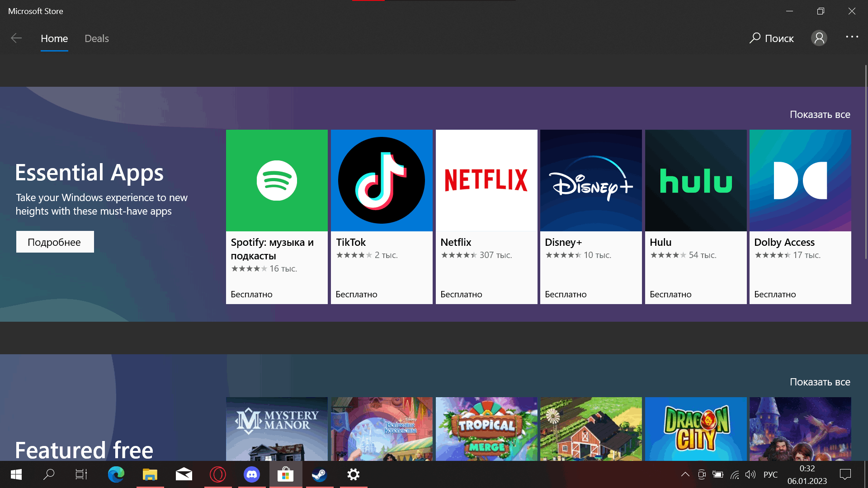This screenshot has width=868, height=488.
Task: Click the TikTok app title text
Action: point(351,242)
